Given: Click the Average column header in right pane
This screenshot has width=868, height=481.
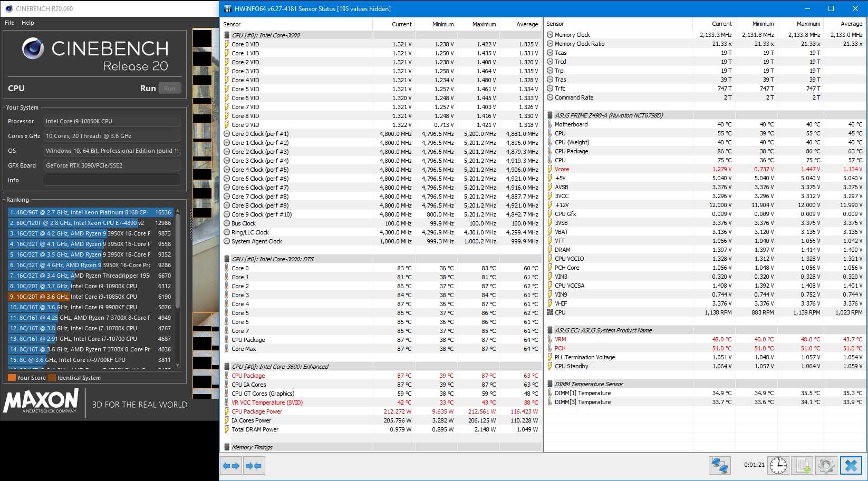Looking at the screenshot, I should tap(851, 24).
